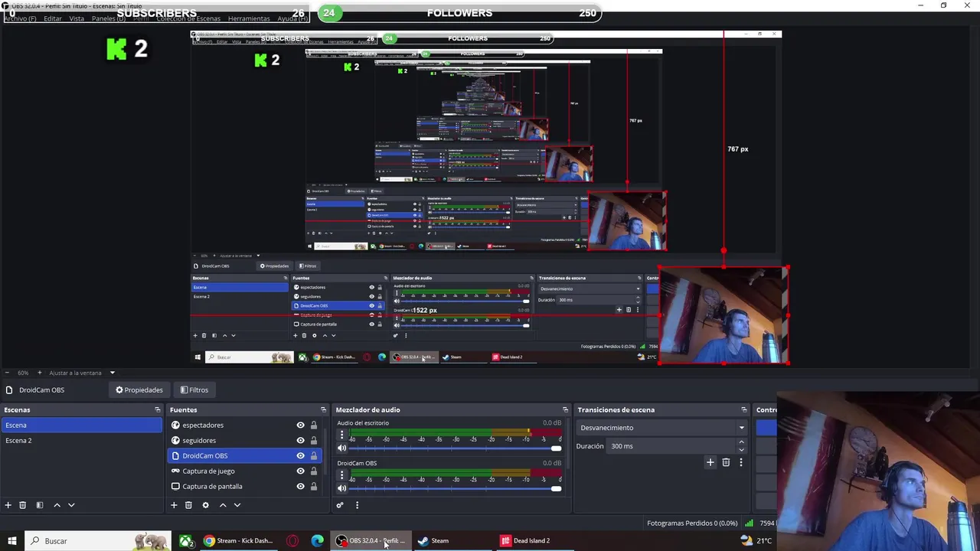Undock the Fuentes panel

tap(323, 410)
